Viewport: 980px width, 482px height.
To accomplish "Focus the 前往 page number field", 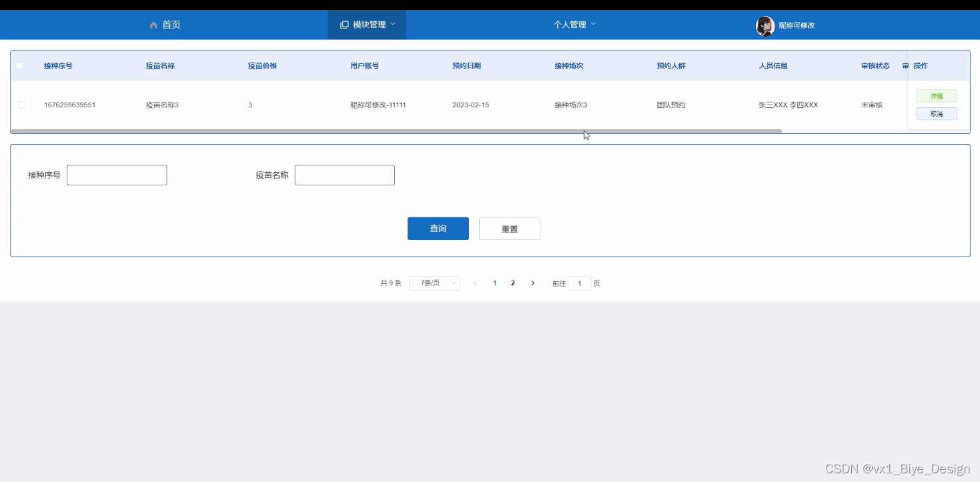I will (x=580, y=283).
